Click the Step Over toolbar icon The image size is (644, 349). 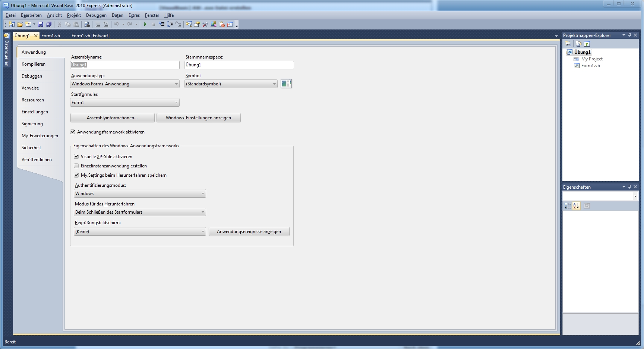170,24
